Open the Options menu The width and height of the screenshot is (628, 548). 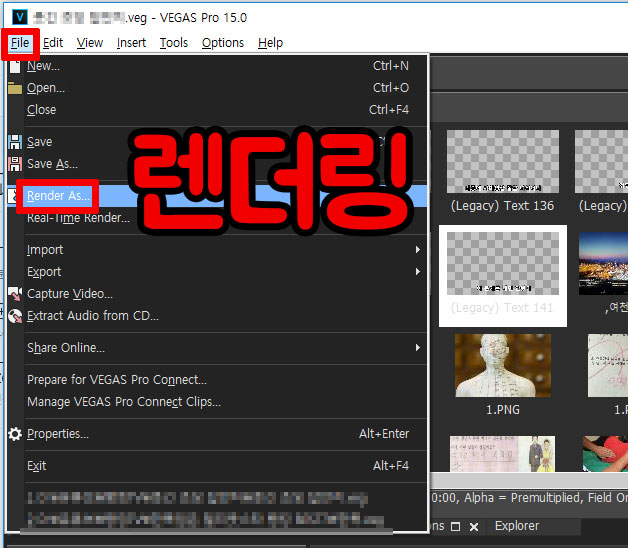[223, 42]
